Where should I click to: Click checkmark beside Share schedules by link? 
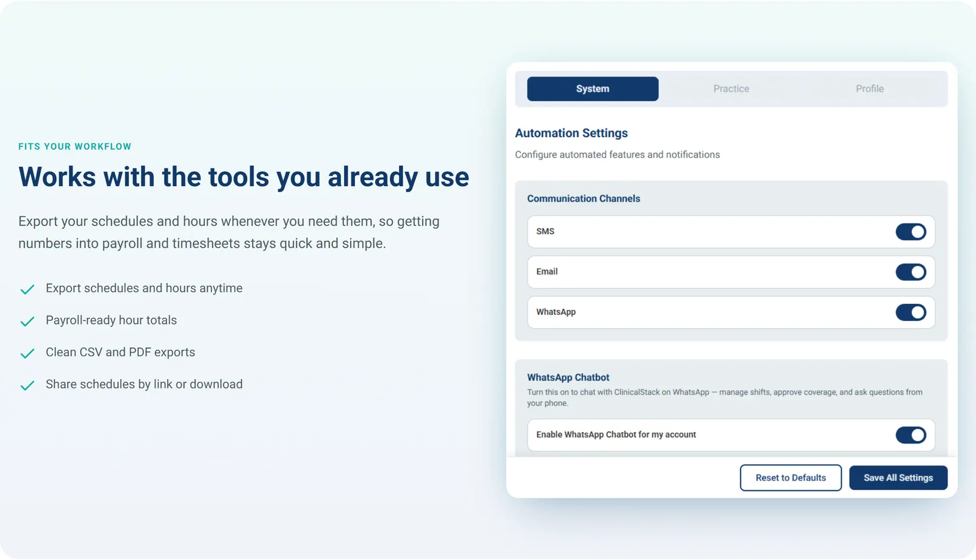(27, 386)
